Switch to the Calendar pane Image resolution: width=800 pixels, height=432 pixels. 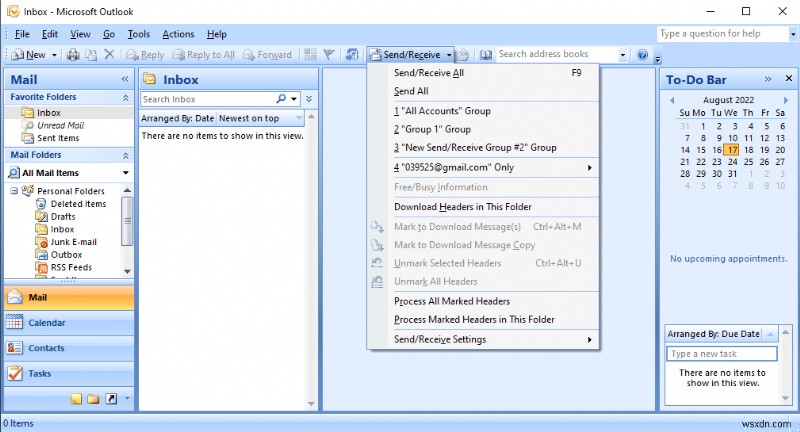pyautogui.click(x=69, y=323)
